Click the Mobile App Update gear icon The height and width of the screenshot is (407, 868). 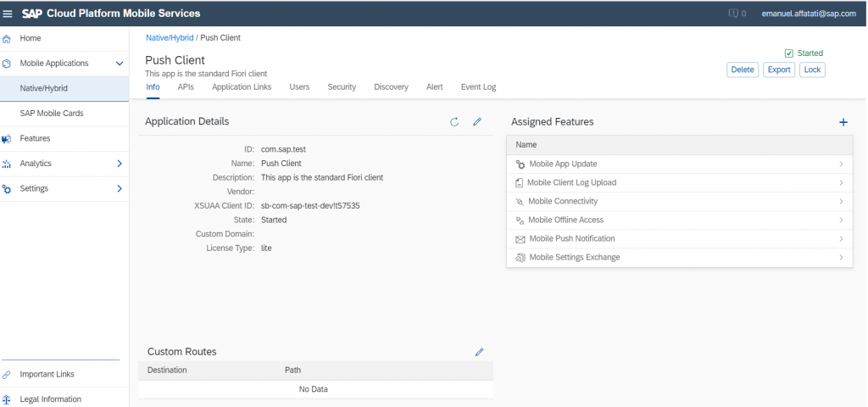point(520,164)
